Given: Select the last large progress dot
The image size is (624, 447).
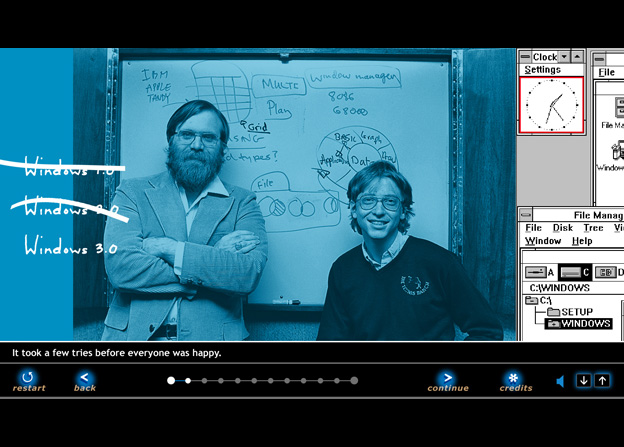Looking at the screenshot, I should [354, 381].
